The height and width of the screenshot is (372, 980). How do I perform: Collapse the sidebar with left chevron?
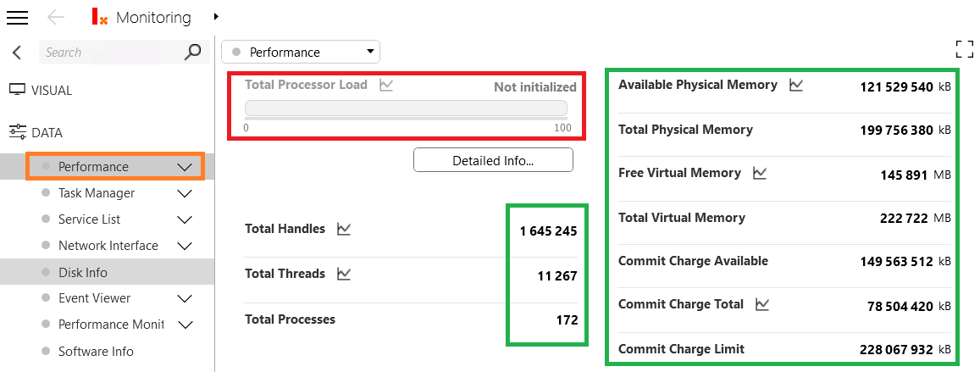(x=17, y=53)
